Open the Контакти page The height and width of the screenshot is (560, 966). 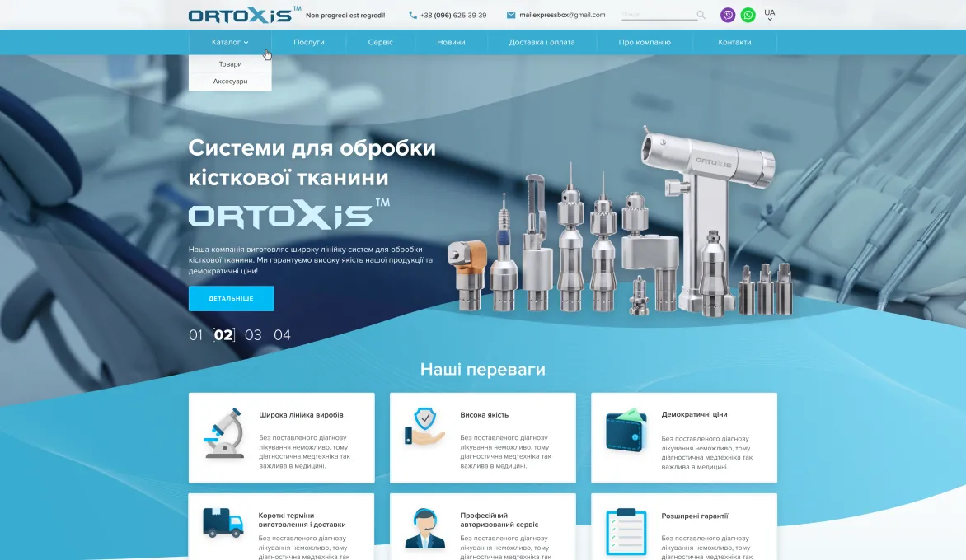(x=734, y=43)
